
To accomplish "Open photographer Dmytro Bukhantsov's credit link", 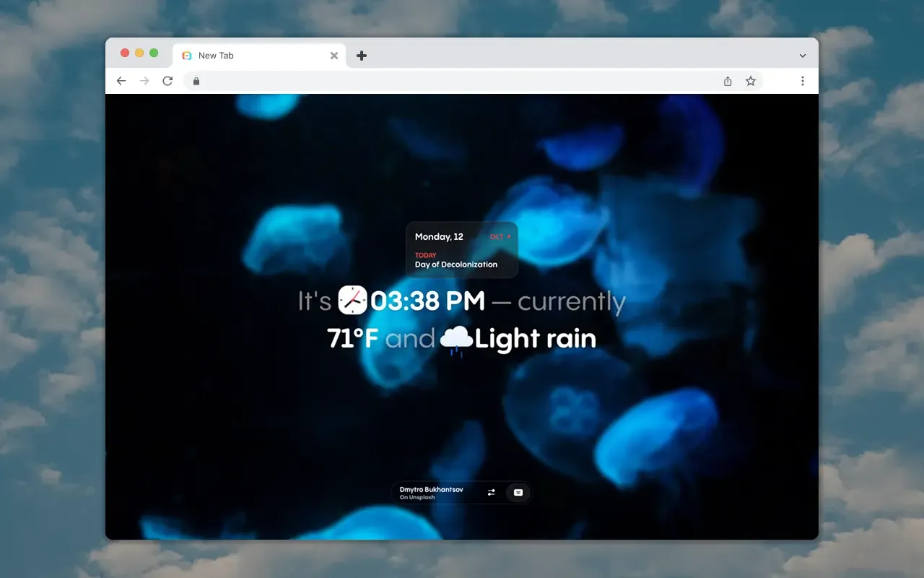I will [432, 490].
